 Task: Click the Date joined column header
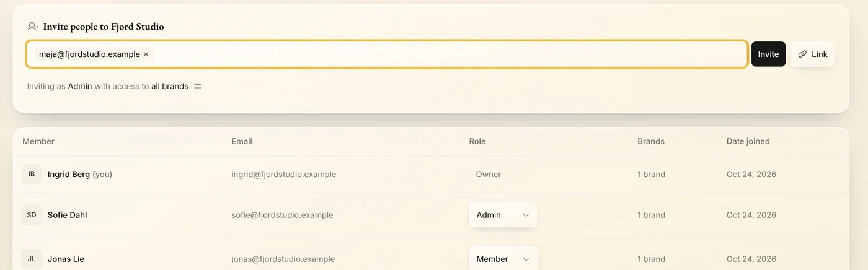pyautogui.click(x=748, y=141)
